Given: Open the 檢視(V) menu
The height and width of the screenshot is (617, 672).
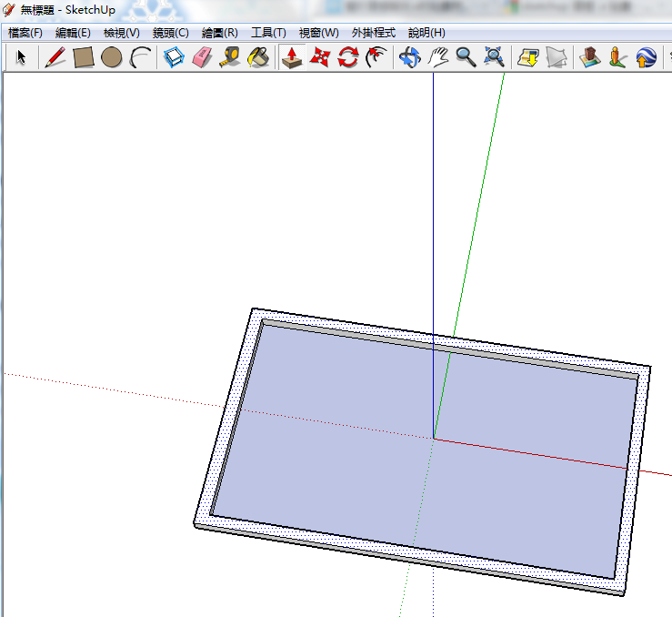Looking at the screenshot, I should coord(122,33).
